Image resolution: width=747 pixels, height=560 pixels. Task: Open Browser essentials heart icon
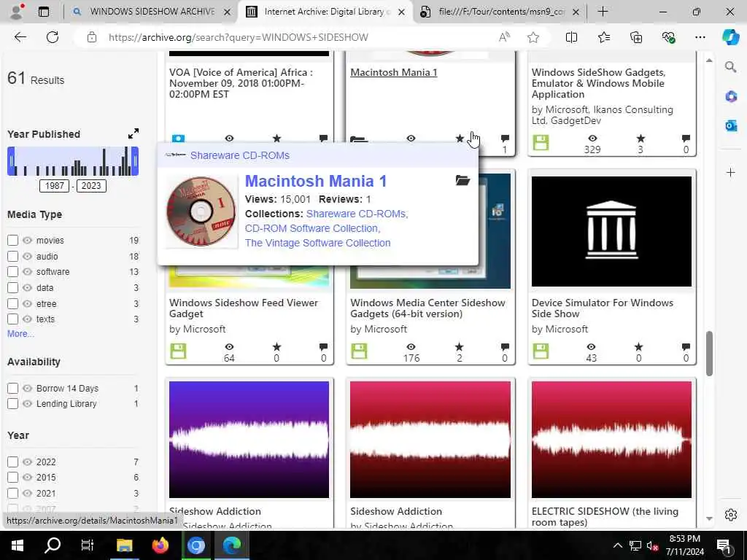[x=668, y=37]
